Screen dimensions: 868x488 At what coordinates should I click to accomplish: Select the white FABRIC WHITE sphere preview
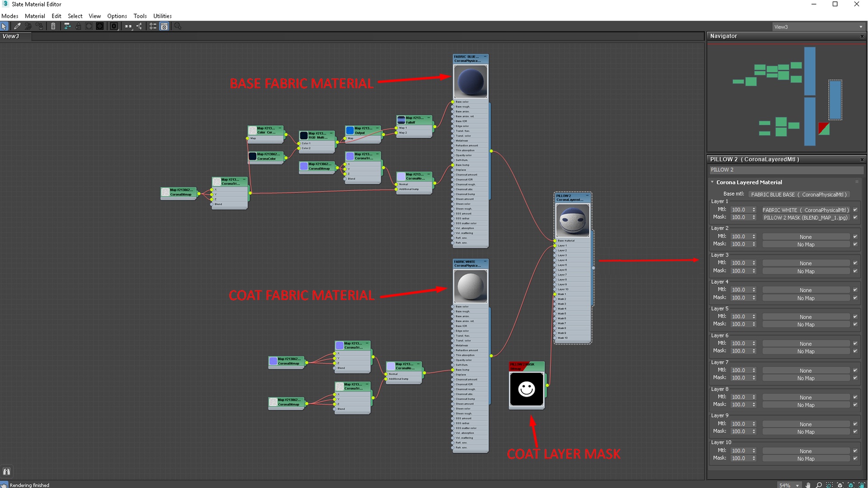(x=471, y=286)
